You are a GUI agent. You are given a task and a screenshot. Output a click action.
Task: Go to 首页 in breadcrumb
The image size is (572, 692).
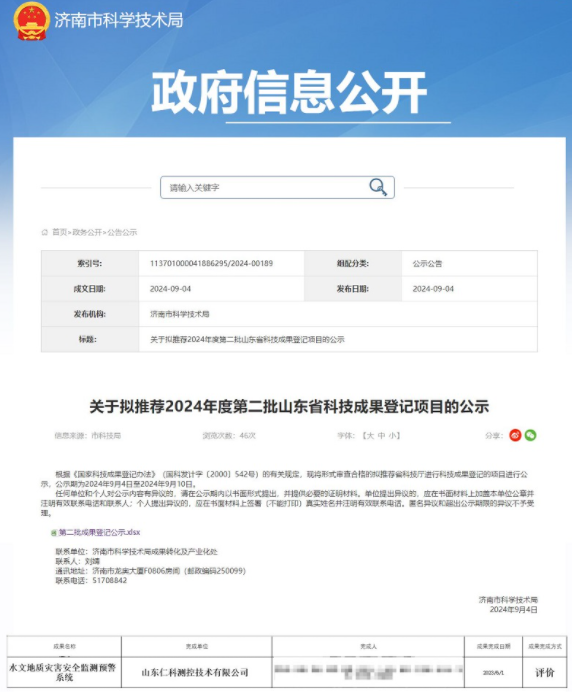[60, 232]
